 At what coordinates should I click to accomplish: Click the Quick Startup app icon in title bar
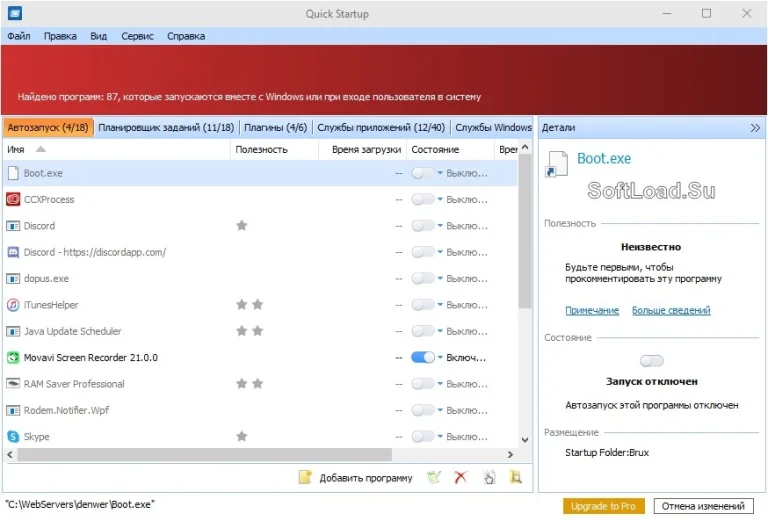click(15, 13)
